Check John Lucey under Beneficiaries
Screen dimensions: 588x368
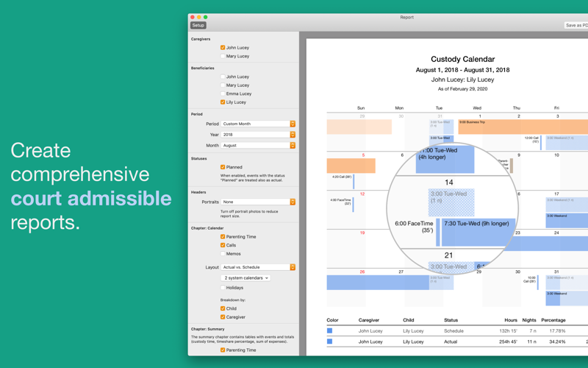[223, 77]
